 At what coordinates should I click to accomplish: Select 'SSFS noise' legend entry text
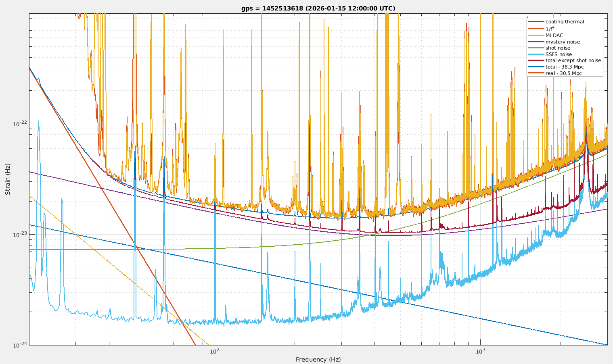point(559,54)
